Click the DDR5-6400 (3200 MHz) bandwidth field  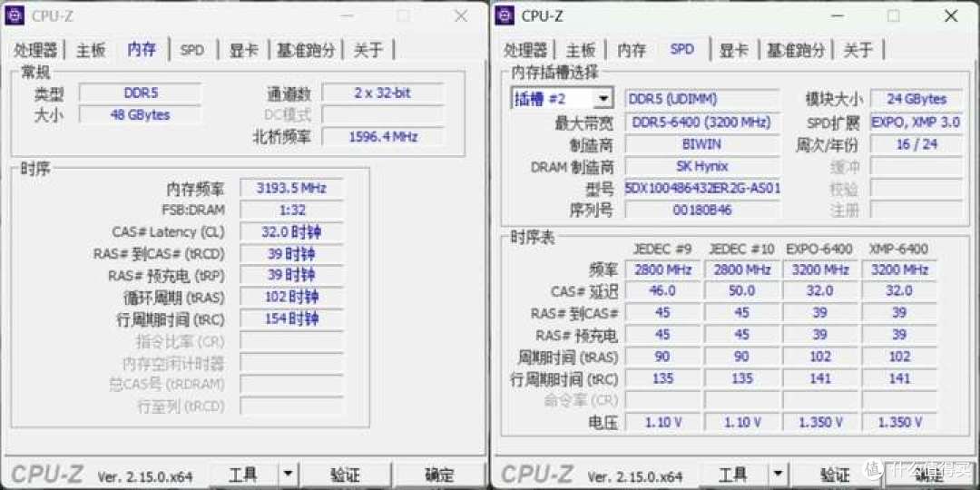pos(702,122)
